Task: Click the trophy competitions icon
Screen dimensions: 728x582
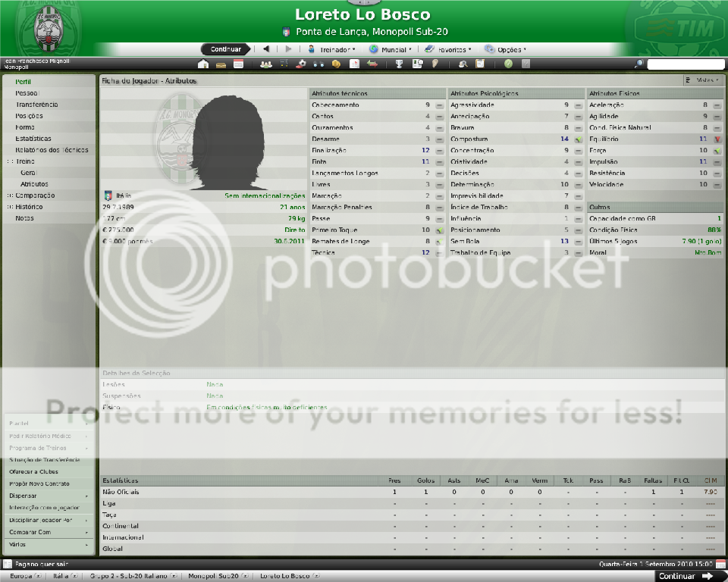Action: click(x=400, y=64)
